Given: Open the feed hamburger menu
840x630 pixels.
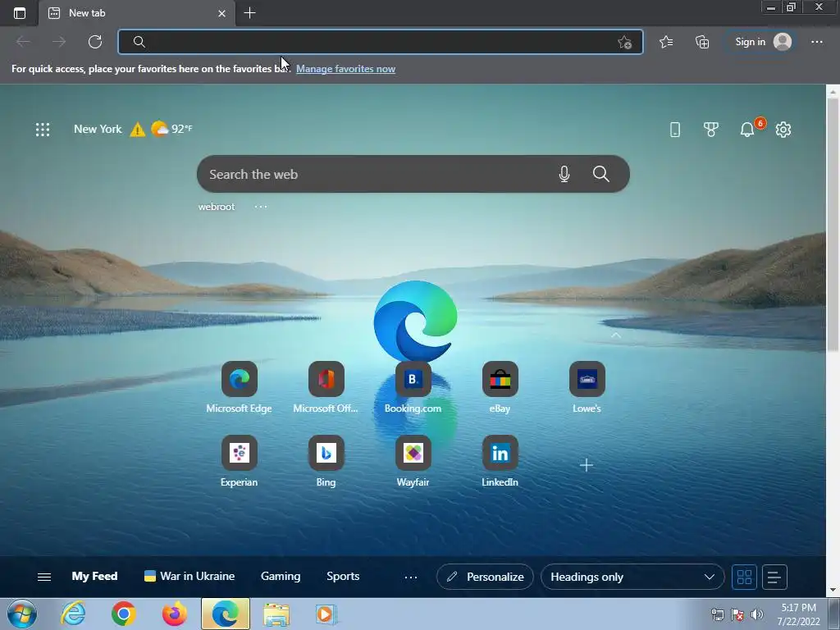Looking at the screenshot, I should pyautogui.click(x=44, y=577).
